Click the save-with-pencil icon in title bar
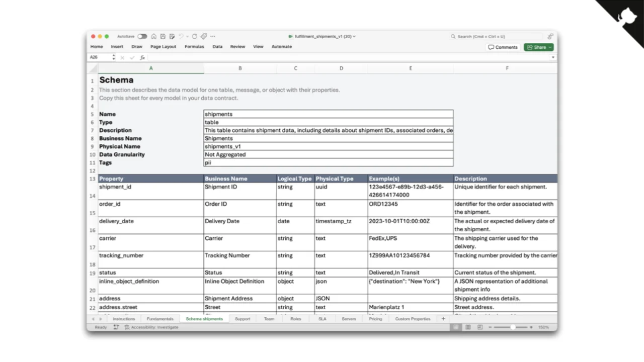The height and width of the screenshot is (362, 644). [172, 36]
